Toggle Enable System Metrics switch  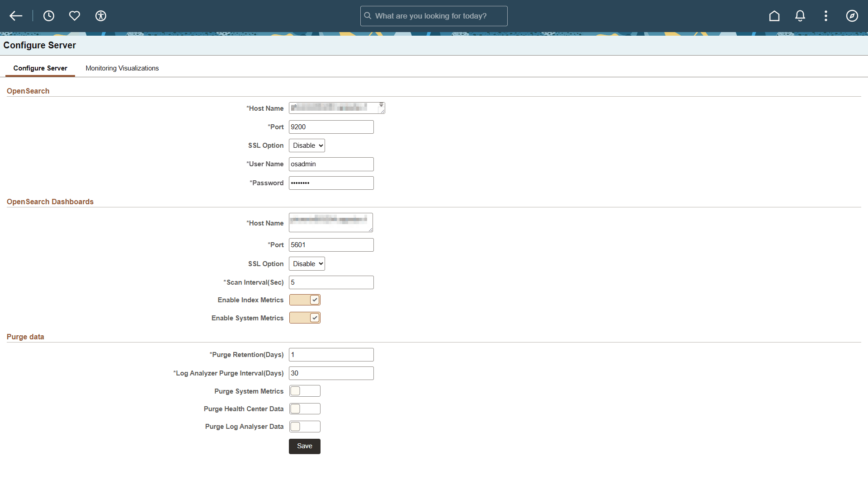(x=305, y=318)
